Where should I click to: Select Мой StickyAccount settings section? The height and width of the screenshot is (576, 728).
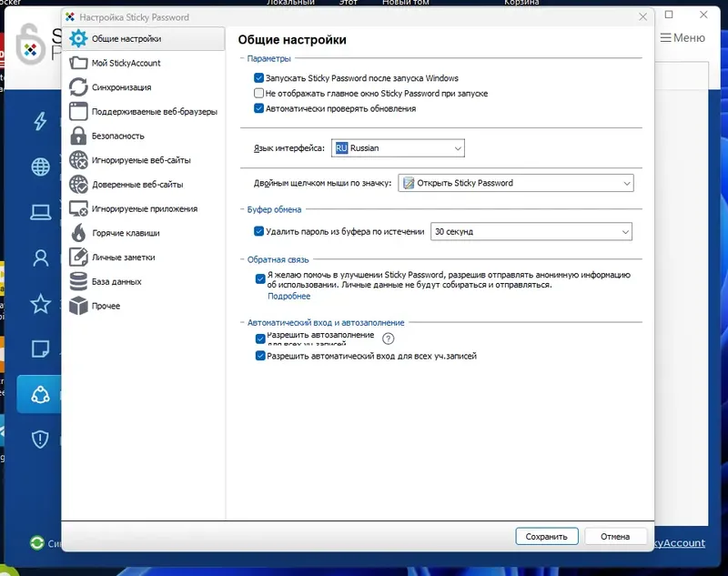[144, 63]
